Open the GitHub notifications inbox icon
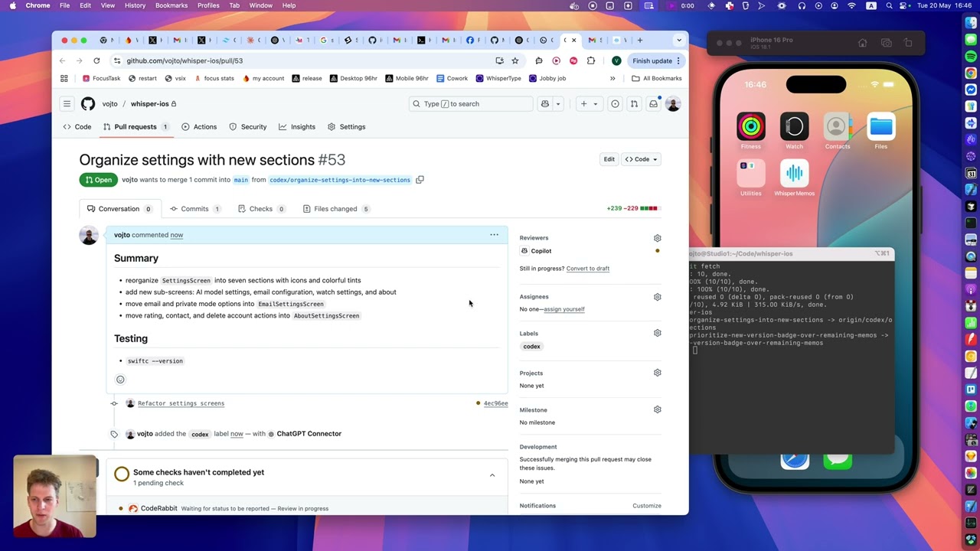This screenshot has height=551, width=980. coord(653,104)
